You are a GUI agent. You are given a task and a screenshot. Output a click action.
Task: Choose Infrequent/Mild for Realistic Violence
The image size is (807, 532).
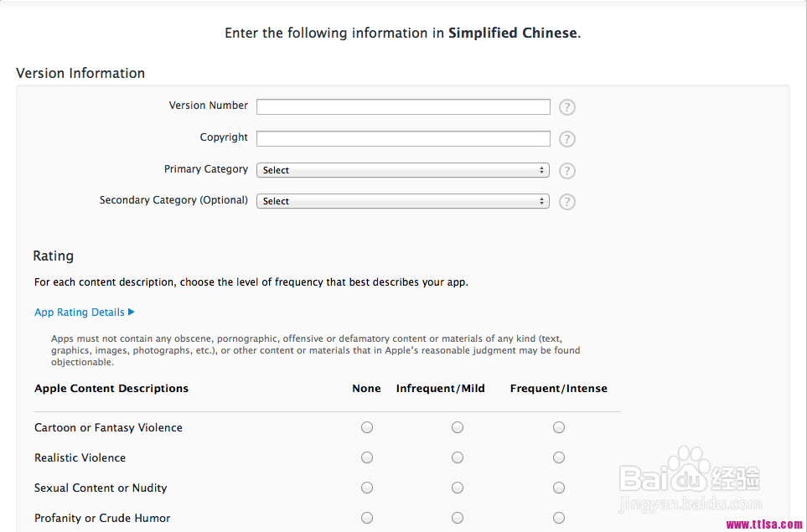tap(458, 457)
